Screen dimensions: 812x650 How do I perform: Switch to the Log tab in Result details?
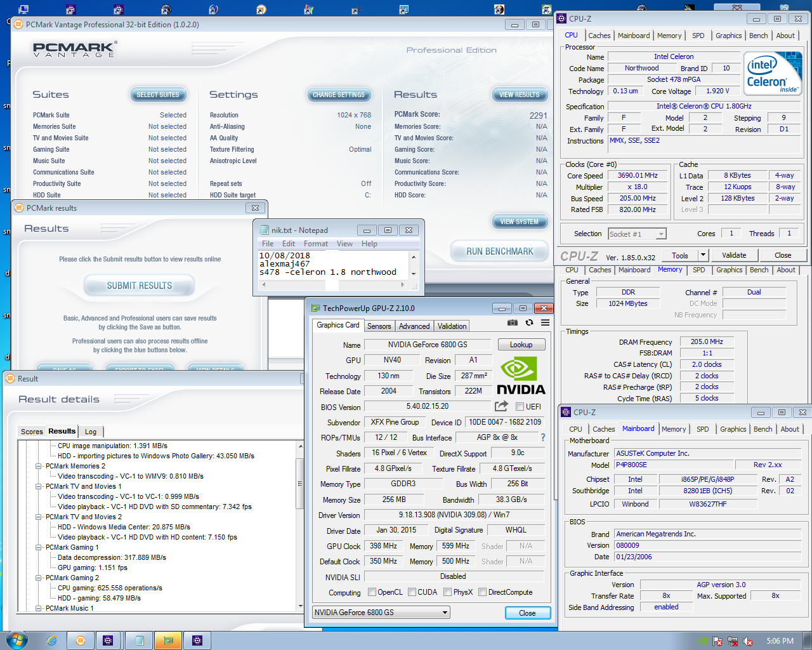click(91, 432)
